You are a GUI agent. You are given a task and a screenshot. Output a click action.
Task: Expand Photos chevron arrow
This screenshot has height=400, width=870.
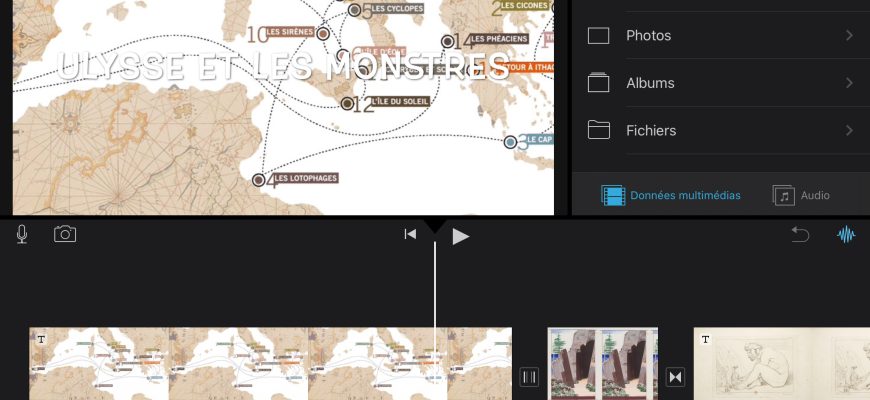pyautogui.click(x=849, y=36)
